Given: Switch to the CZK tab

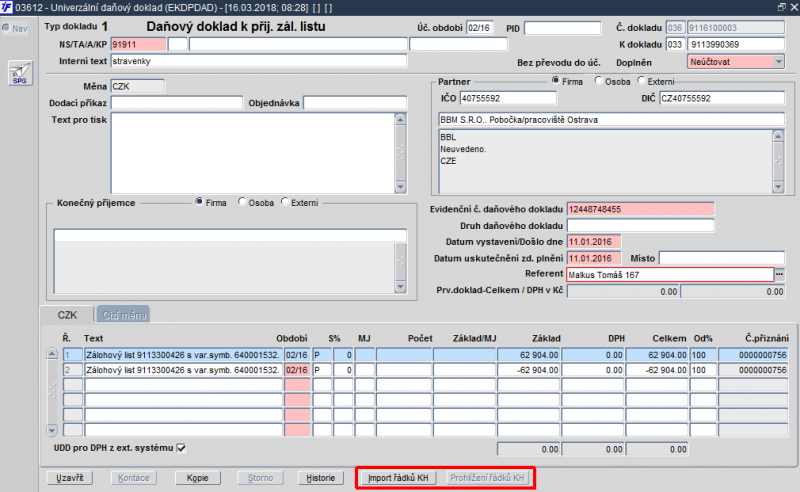Looking at the screenshot, I should click(x=67, y=315).
